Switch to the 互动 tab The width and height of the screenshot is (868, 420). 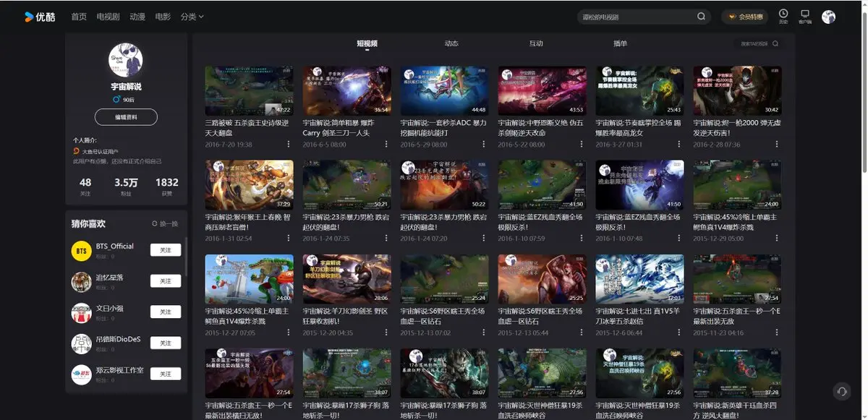tap(536, 43)
